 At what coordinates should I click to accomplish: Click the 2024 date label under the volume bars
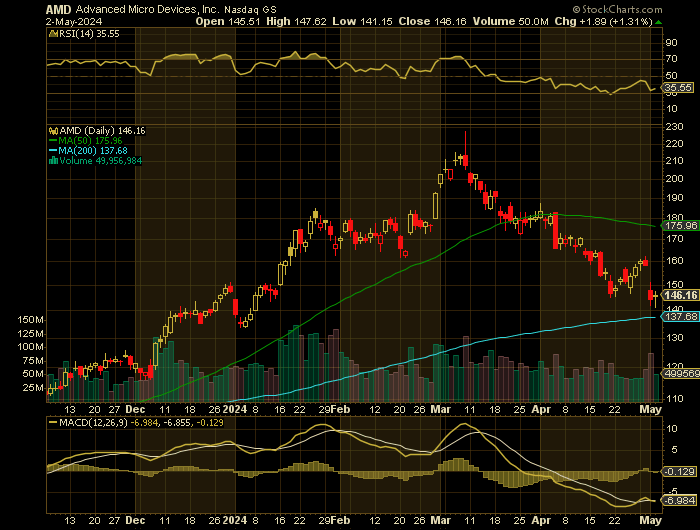pos(235,409)
